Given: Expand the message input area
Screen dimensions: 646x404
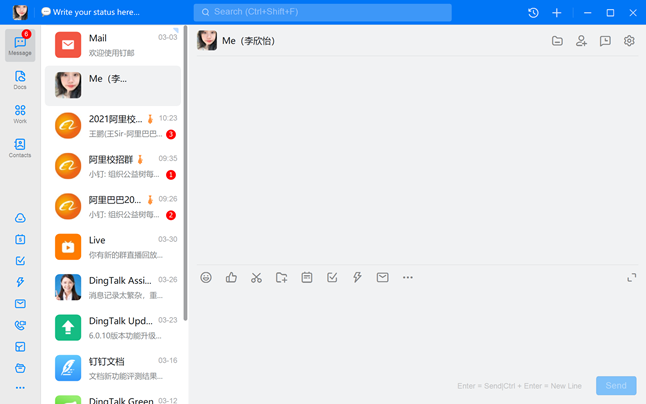Looking at the screenshot, I should coord(631,278).
